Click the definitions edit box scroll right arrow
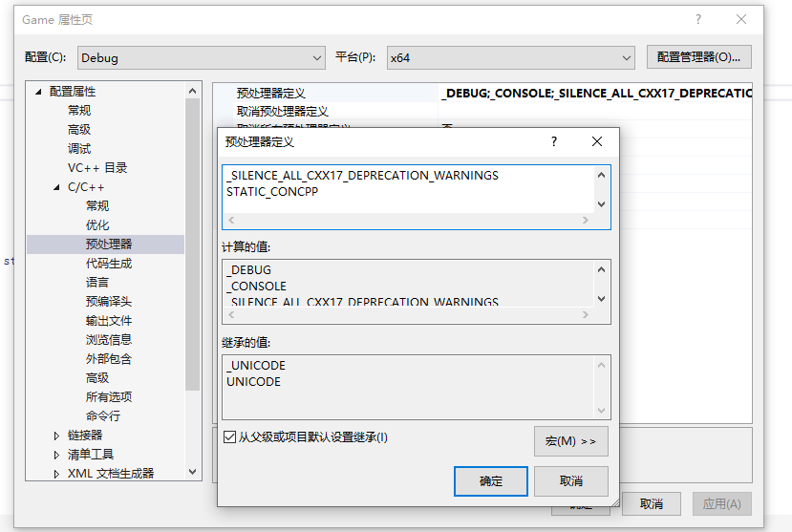This screenshot has width=792, height=532. point(586,220)
